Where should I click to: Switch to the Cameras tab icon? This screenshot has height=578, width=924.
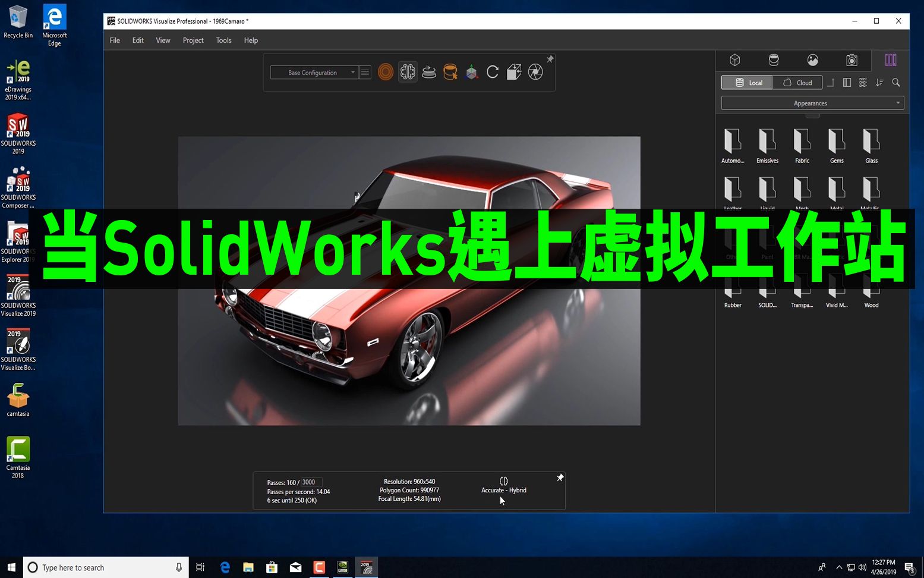coord(852,60)
